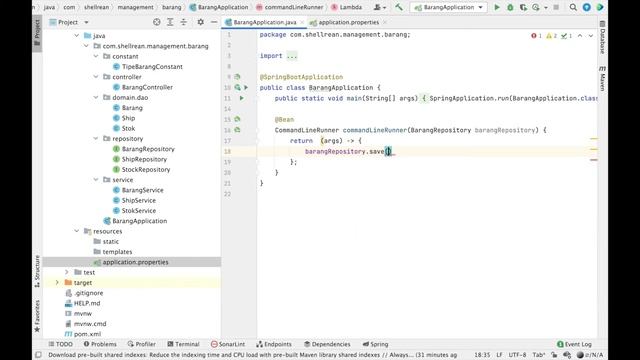
Task: Collapse the resources folder
Action: pyautogui.click(x=77, y=231)
